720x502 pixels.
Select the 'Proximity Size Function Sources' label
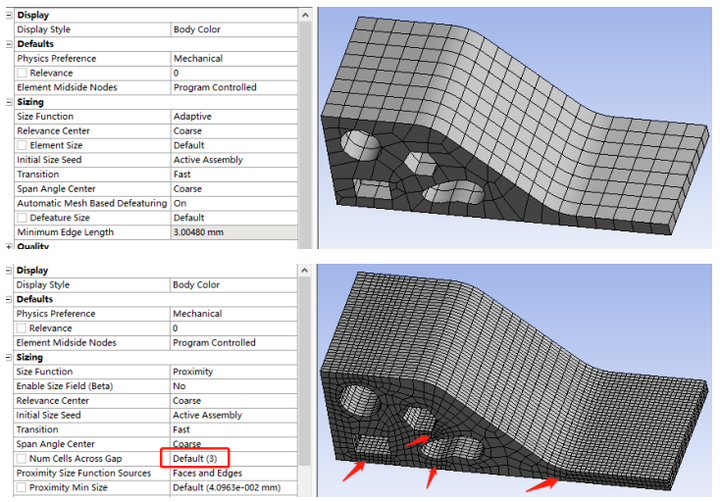(84, 473)
